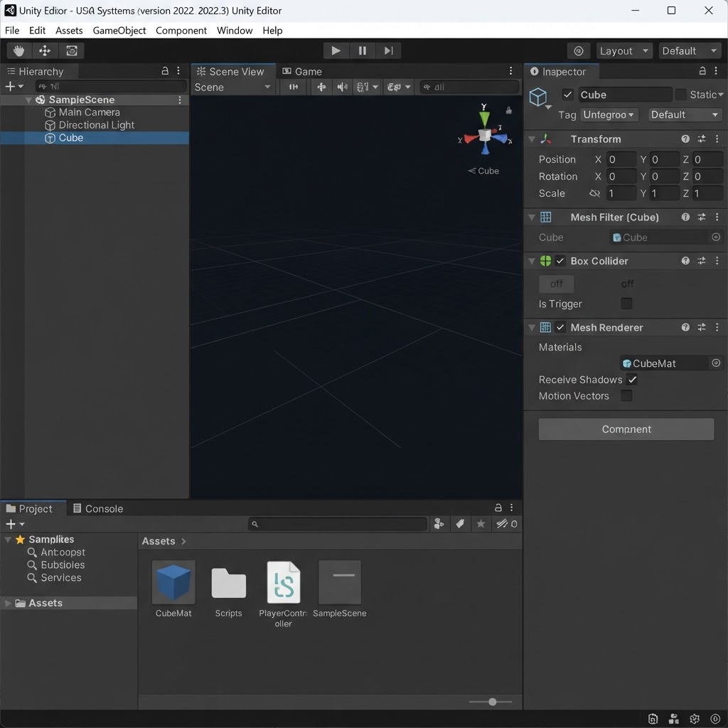
Task: Disable the Box Collider component checkbox
Action: click(x=560, y=261)
